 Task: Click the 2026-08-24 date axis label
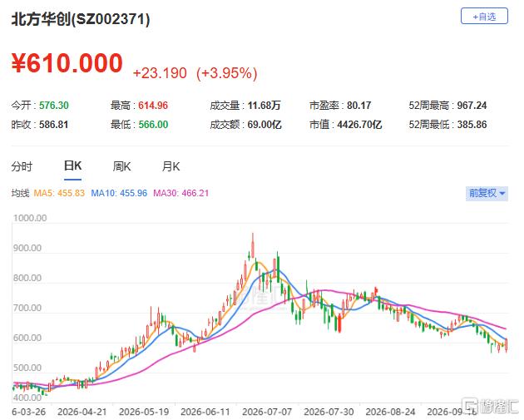[x=390, y=412]
